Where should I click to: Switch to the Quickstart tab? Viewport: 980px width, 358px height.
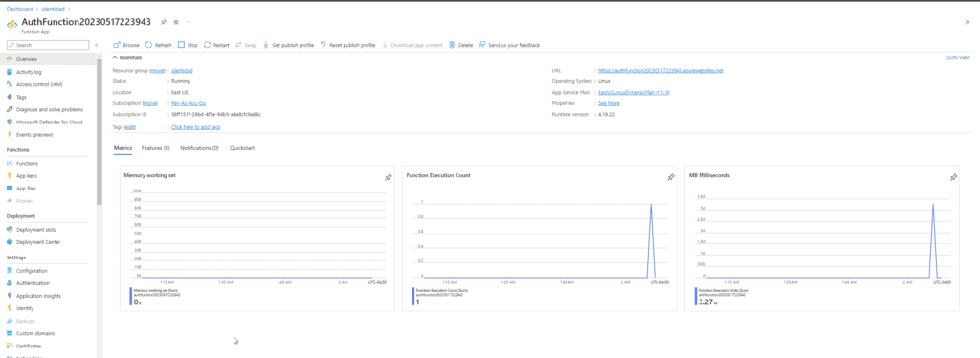point(242,148)
